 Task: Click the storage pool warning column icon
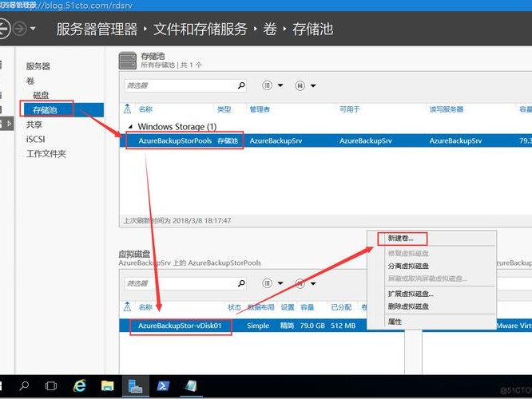coord(127,109)
